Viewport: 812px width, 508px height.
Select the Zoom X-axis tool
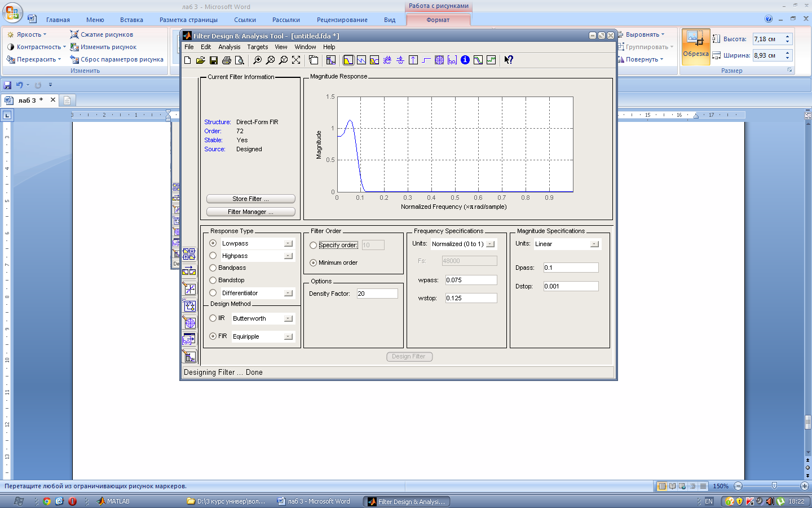click(x=271, y=60)
